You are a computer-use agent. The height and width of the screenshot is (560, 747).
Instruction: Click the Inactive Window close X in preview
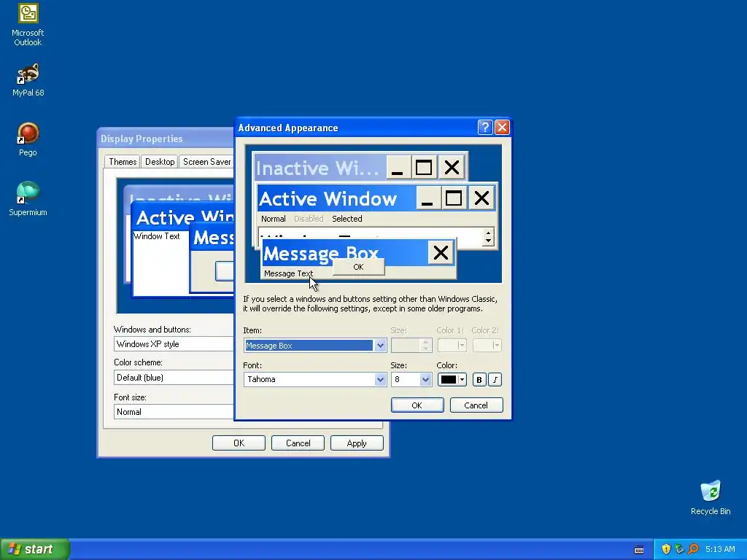(452, 168)
